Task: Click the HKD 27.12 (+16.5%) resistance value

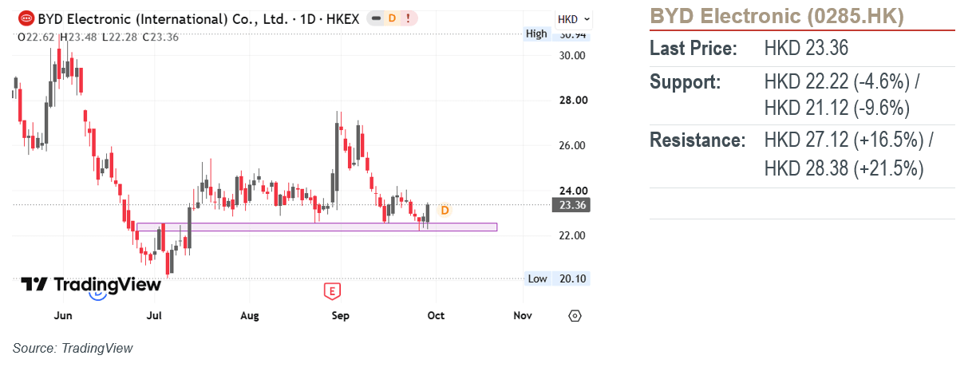Action: tap(848, 140)
